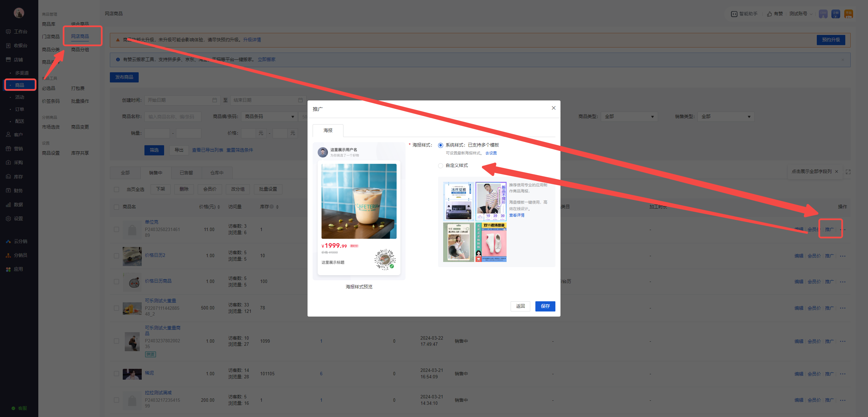Close the 推广 dialog with X
Screen dimensions: 868x417
pyautogui.click(x=553, y=108)
